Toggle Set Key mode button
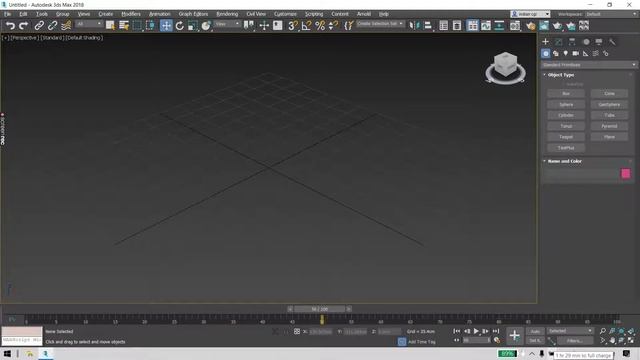 click(535, 340)
